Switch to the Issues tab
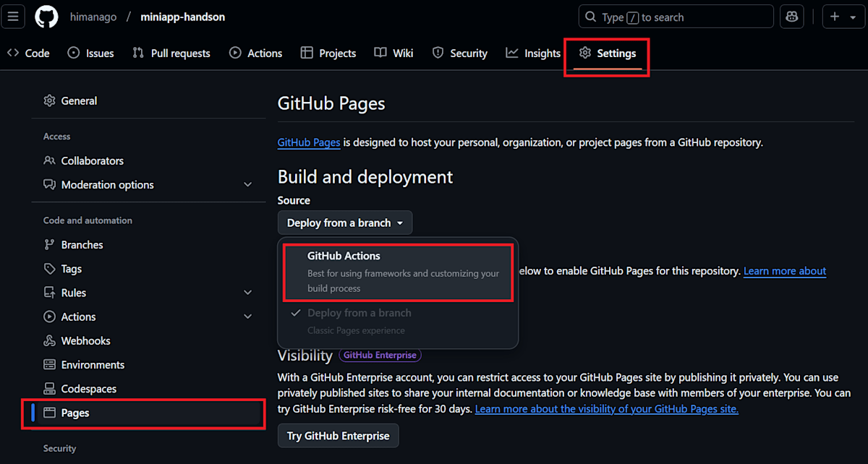The height and width of the screenshot is (464, 868). (91, 53)
